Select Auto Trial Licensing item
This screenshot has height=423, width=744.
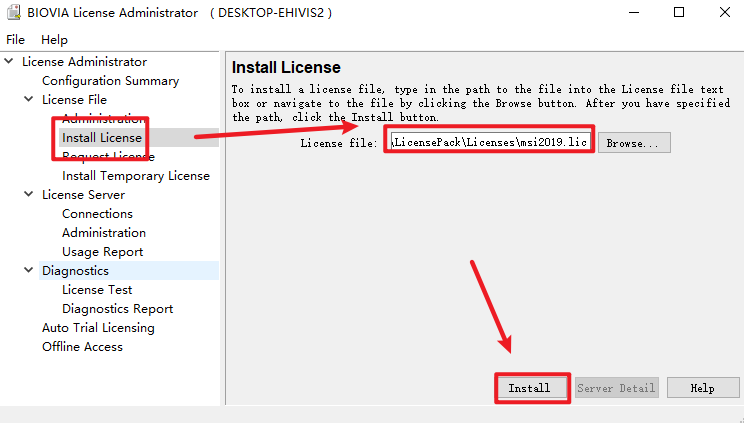click(98, 328)
